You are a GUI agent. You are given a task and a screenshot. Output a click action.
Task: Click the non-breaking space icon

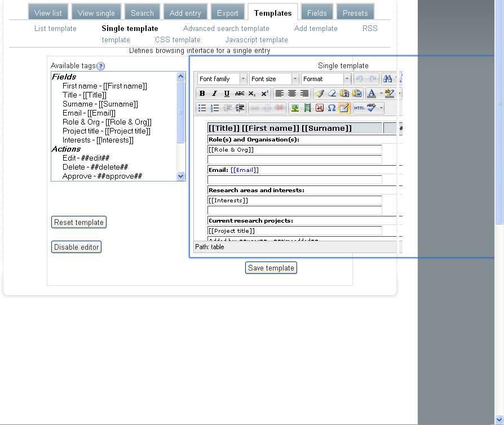(320, 108)
